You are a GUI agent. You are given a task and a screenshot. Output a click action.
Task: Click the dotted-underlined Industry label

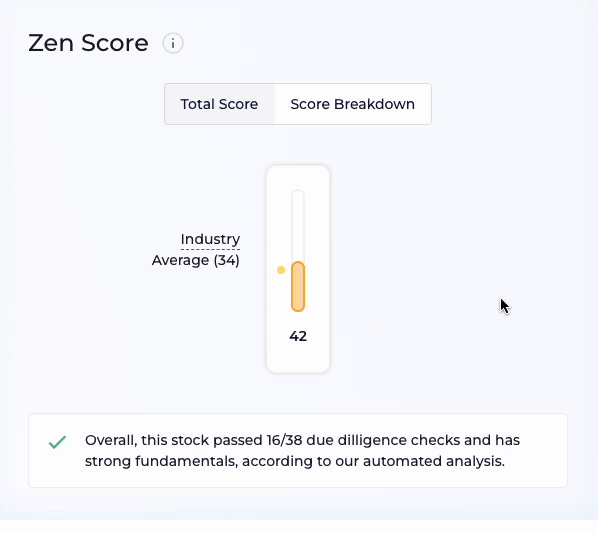210,240
